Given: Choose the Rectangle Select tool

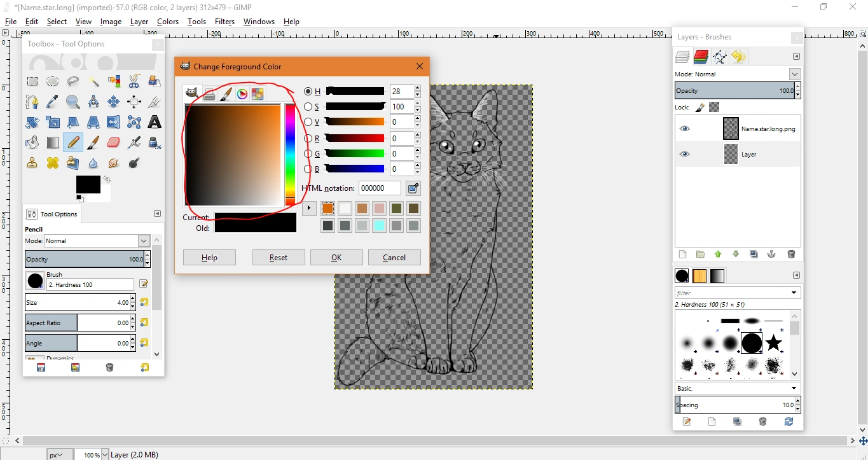Looking at the screenshot, I should click(32, 81).
